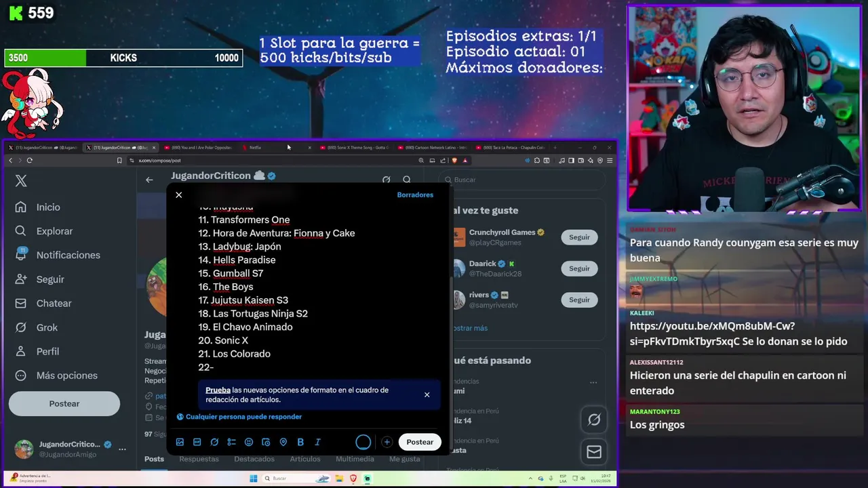Add a poll to the post
The height and width of the screenshot is (488, 868).
pyautogui.click(x=231, y=442)
